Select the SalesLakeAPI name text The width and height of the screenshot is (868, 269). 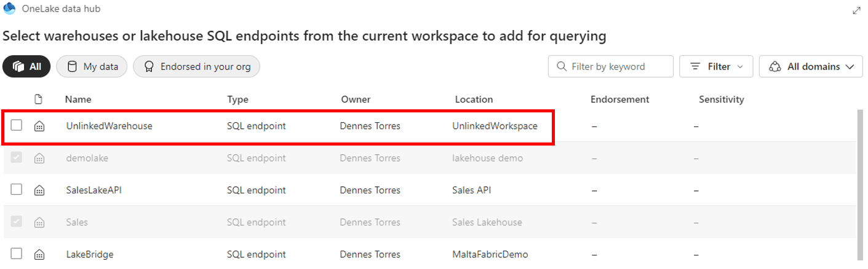click(94, 190)
